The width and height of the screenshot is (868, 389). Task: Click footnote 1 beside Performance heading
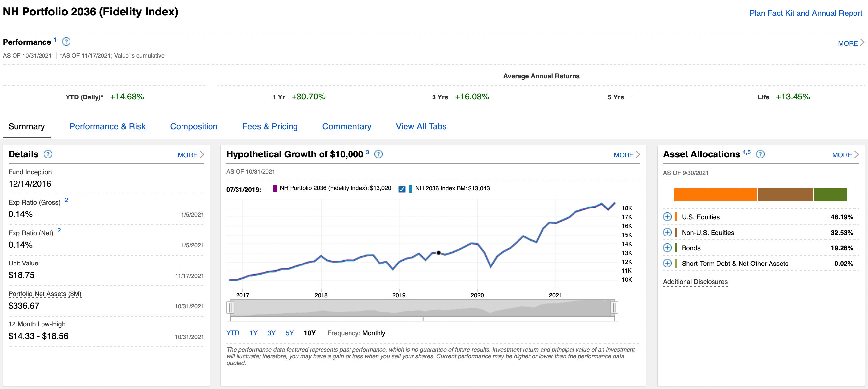click(x=55, y=40)
